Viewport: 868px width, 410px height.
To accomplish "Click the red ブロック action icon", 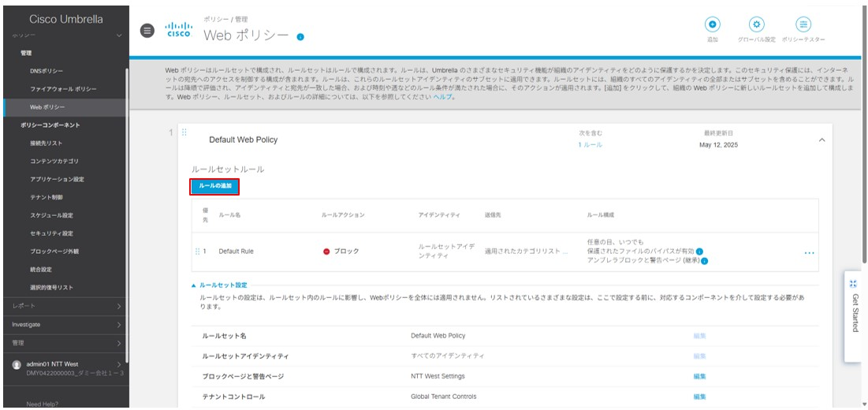I will coord(326,252).
